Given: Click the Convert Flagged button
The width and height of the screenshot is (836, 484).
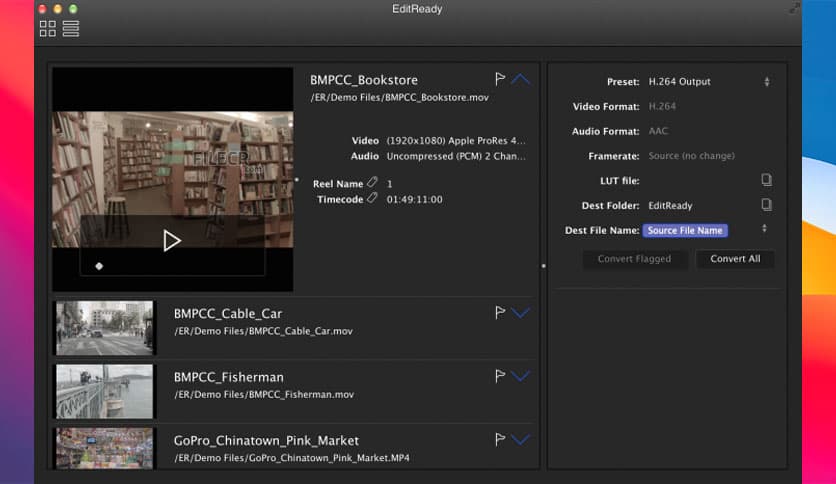Looking at the screenshot, I should (634, 259).
